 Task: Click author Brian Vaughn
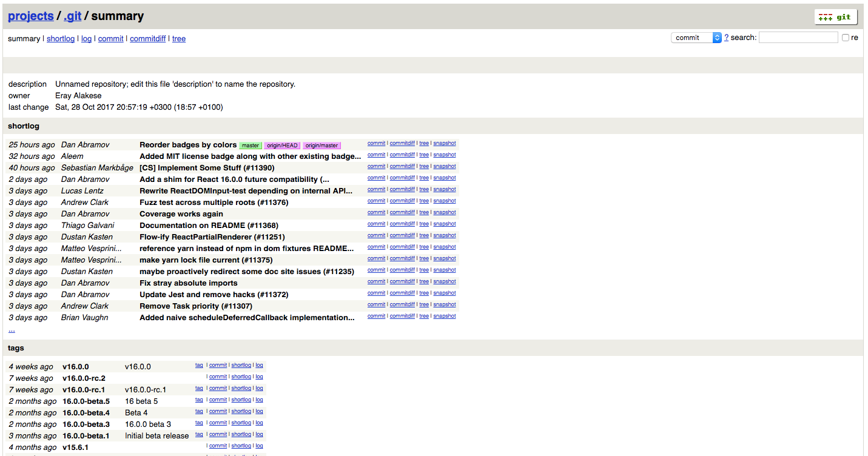pyautogui.click(x=85, y=318)
